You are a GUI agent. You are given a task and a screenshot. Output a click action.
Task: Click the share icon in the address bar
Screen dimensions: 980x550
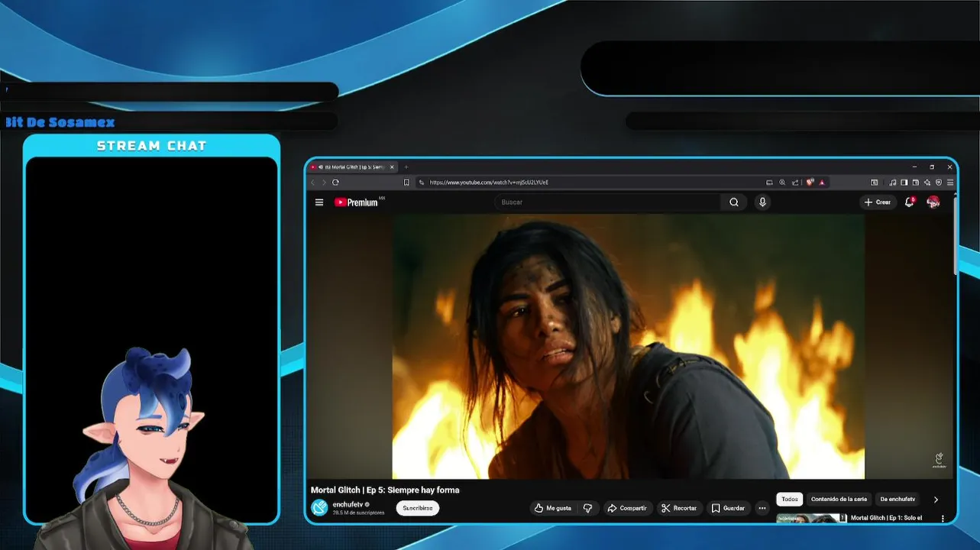[x=795, y=183]
